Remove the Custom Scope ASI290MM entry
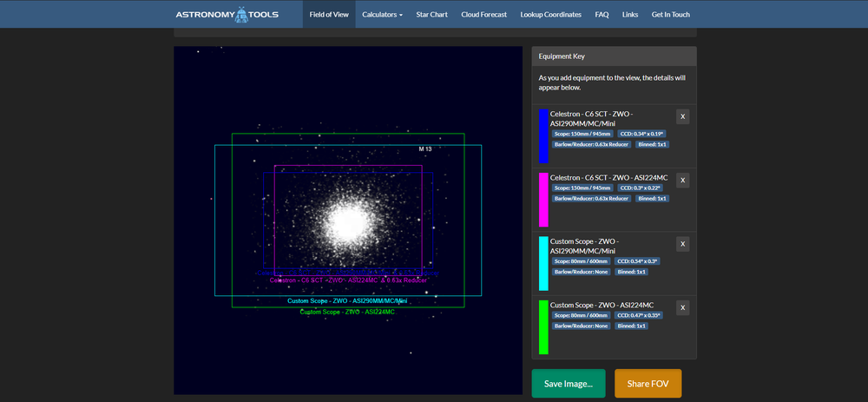Screen dimensions: 868x402 click(682, 244)
